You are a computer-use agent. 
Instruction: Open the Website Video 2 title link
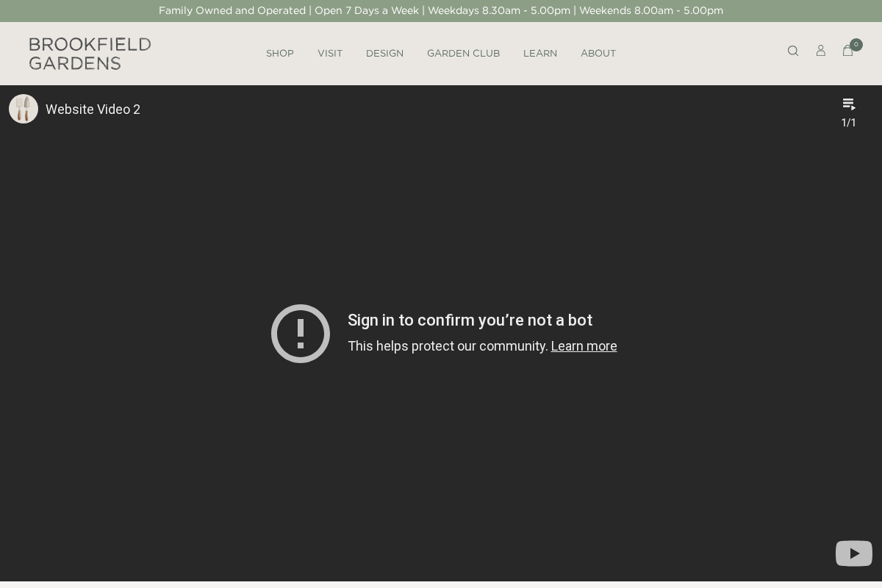click(93, 109)
